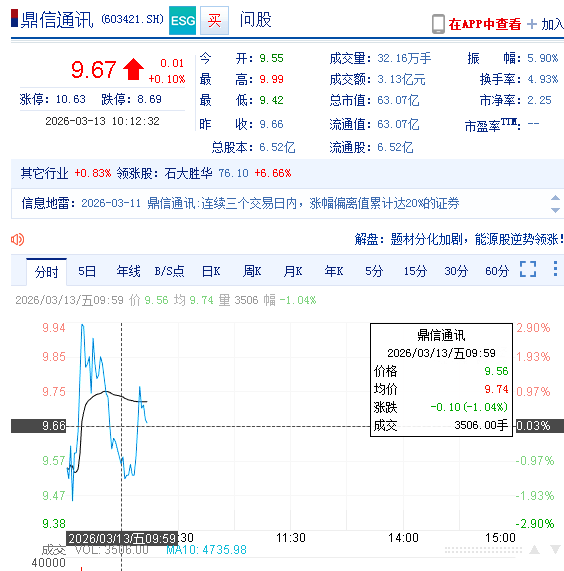Click the sound speaker icon

17,240
